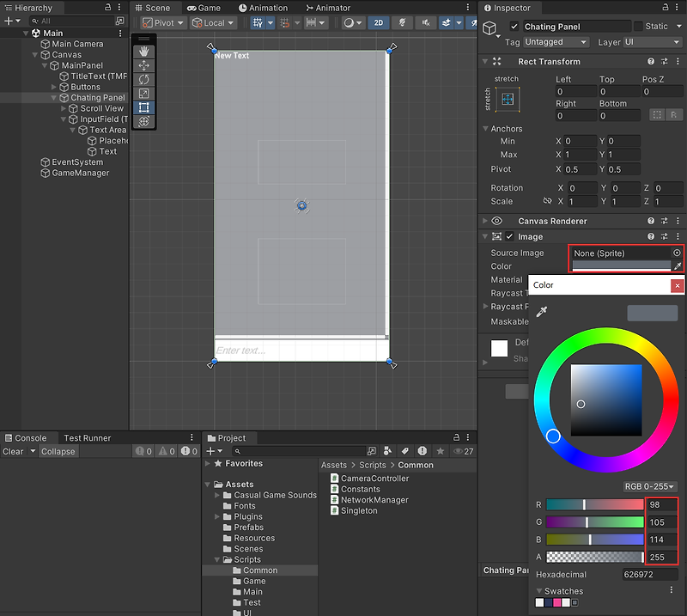687x616 pixels.
Task: Select the Move tool in scene
Action: tap(143, 66)
